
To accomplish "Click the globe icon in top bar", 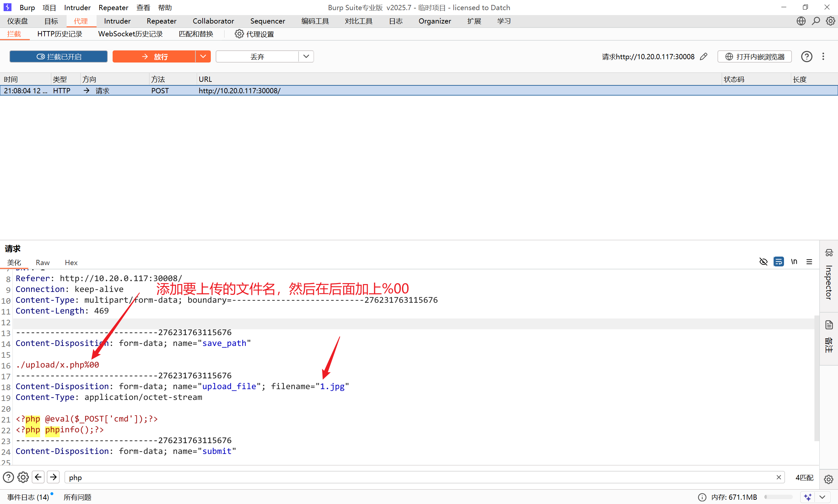I will coord(801,21).
